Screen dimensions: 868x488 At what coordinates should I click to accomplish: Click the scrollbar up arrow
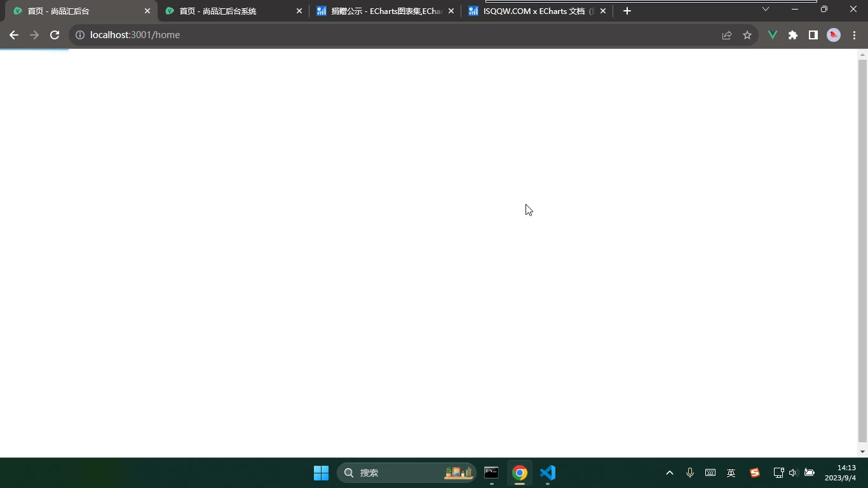click(862, 54)
